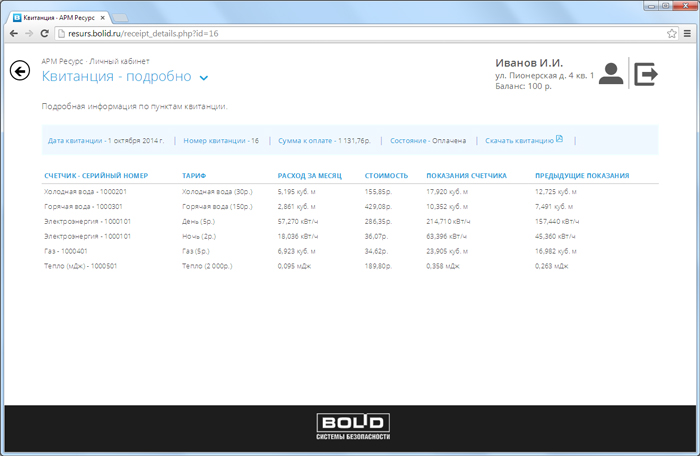Click the user profile silhouette icon
The width and height of the screenshot is (700, 456).
[x=611, y=73]
